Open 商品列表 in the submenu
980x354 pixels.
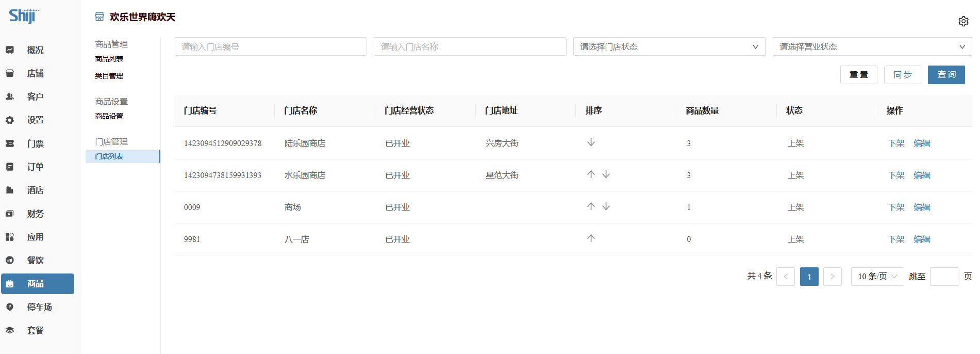[x=109, y=59]
